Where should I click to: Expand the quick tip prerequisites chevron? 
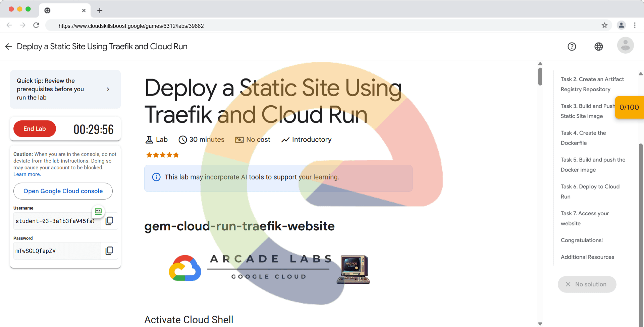[x=108, y=89]
